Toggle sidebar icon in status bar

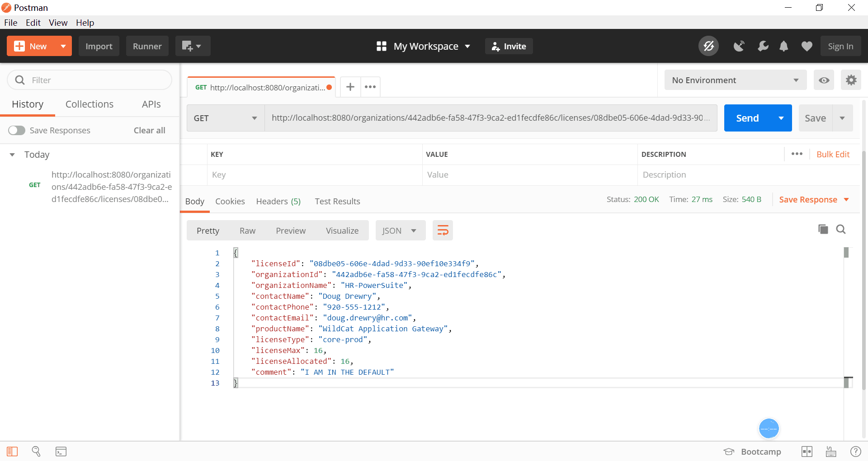tap(12, 451)
